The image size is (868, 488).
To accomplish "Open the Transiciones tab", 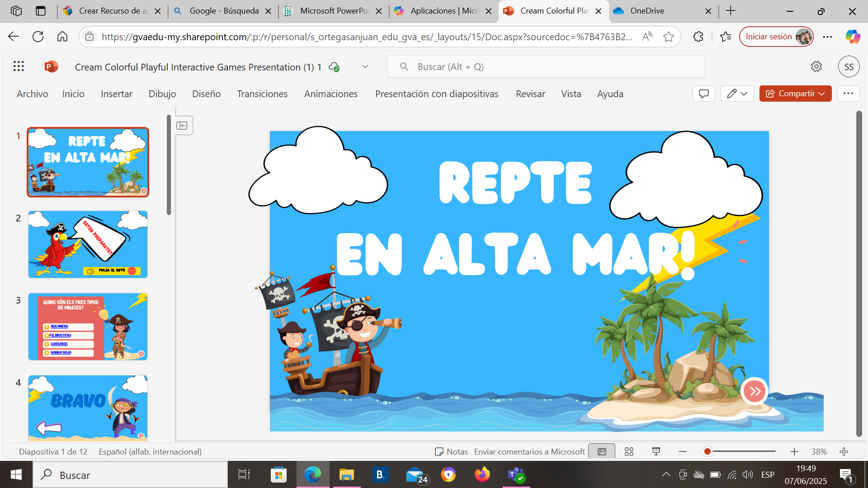I will (262, 94).
